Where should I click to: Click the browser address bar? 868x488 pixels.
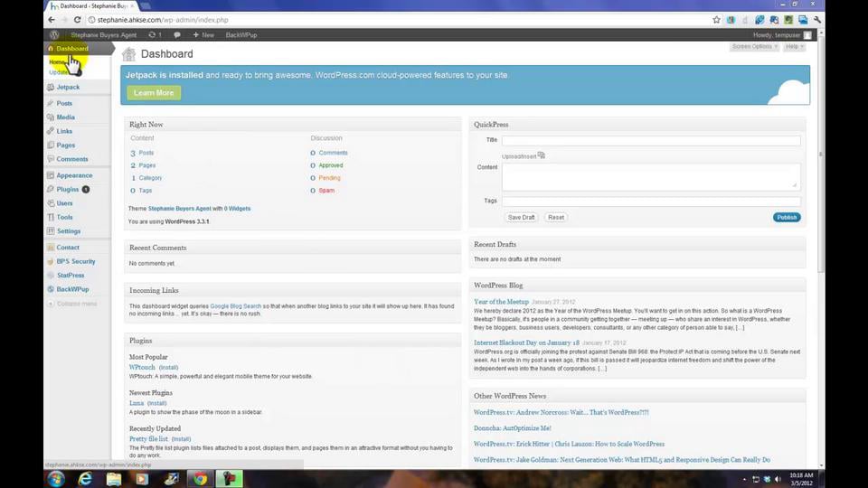click(399, 20)
